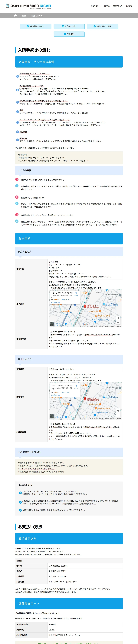This screenshot has height=644, width=138.
Task: Select the 銀行振り込み heading banner
Action: coord(69,538)
